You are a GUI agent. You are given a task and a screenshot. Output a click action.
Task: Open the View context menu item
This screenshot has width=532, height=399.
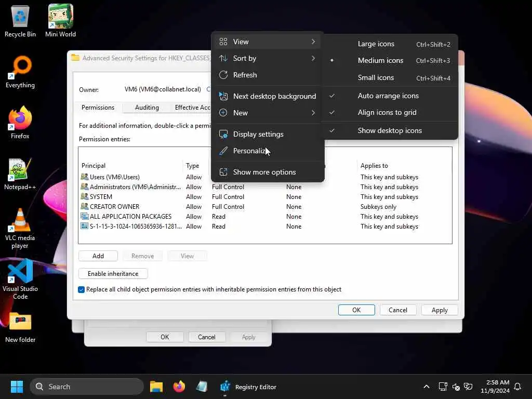click(x=268, y=42)
